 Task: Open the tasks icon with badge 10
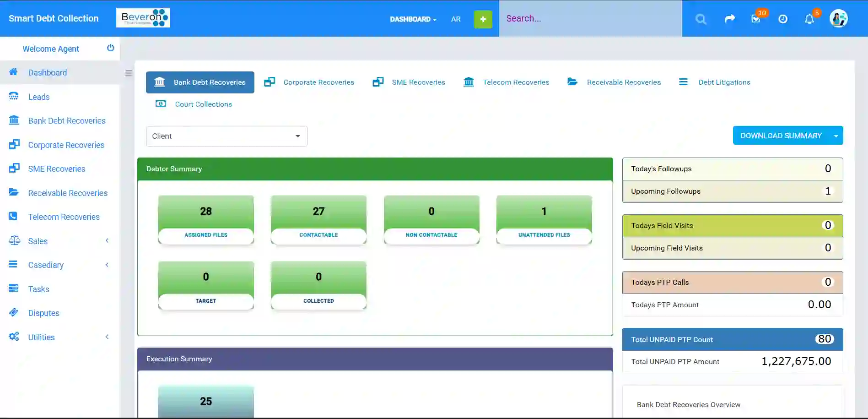tap(756, 19)
